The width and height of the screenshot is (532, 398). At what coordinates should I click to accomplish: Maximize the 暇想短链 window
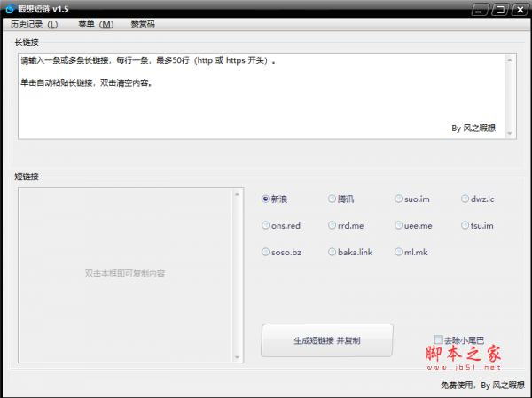pyautogui.click(x=500, y=10)
